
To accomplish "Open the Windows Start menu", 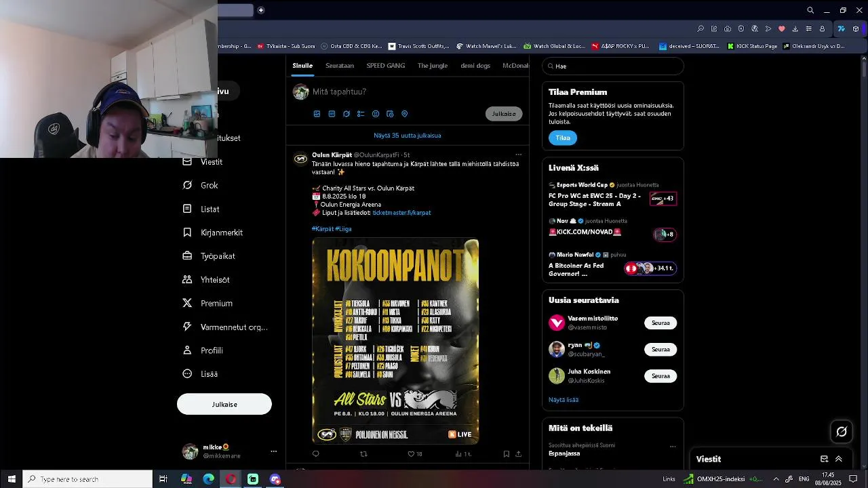I will pos(12,479).
